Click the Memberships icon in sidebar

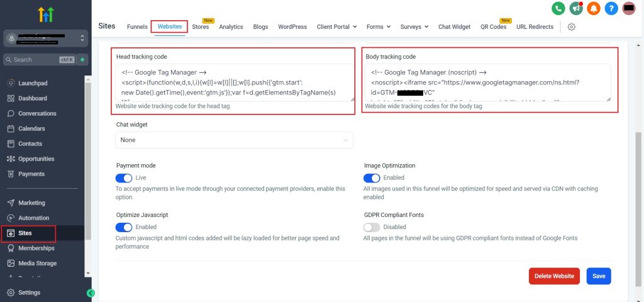[11, 248]
